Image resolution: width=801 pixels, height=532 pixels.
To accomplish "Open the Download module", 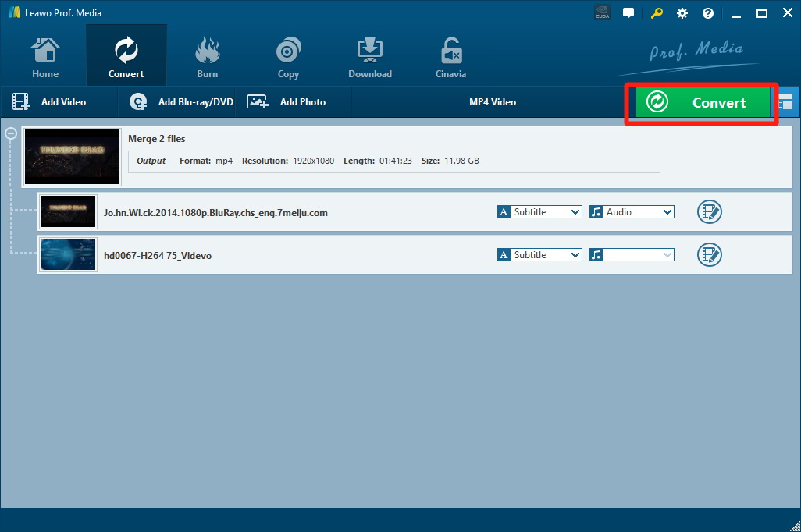I will click(370, 58).
